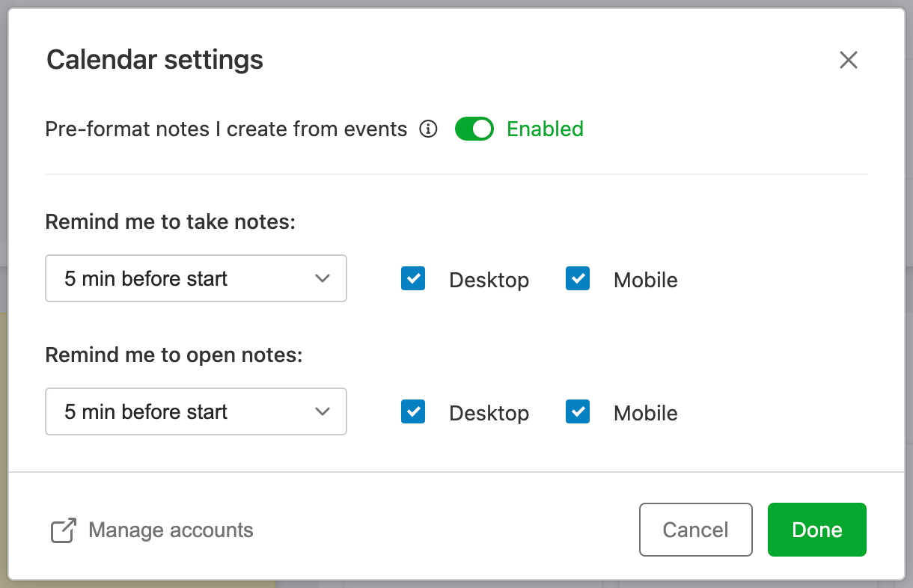Click the chevron arrow in open notes dropdown

click(x=323, y=411)
